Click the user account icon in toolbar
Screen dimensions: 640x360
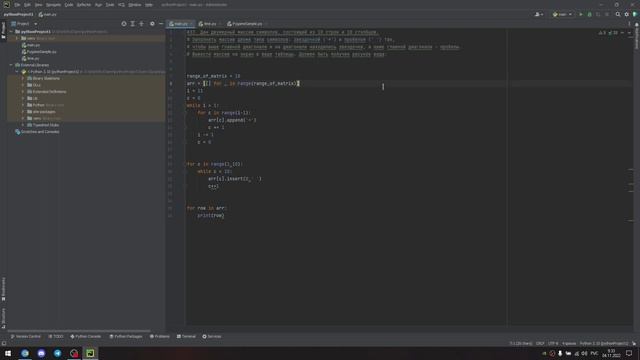coord(539,14)
